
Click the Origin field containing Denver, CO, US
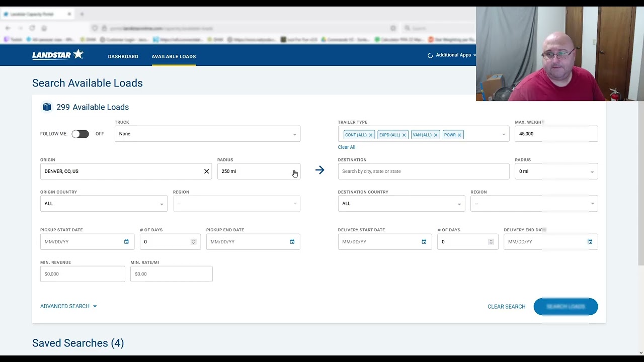(x=126, y=171)
